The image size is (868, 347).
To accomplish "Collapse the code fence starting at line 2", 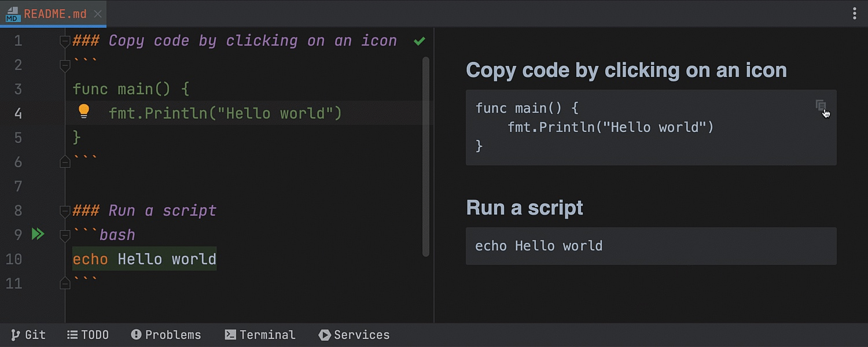I will (x=65, y=65).
